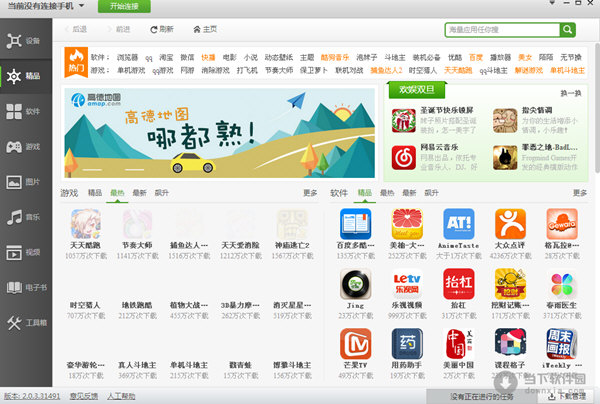Screen dimensions: 600x404
Task: Open the AnimeTaste app icon
Action: [x=459, y=224]
